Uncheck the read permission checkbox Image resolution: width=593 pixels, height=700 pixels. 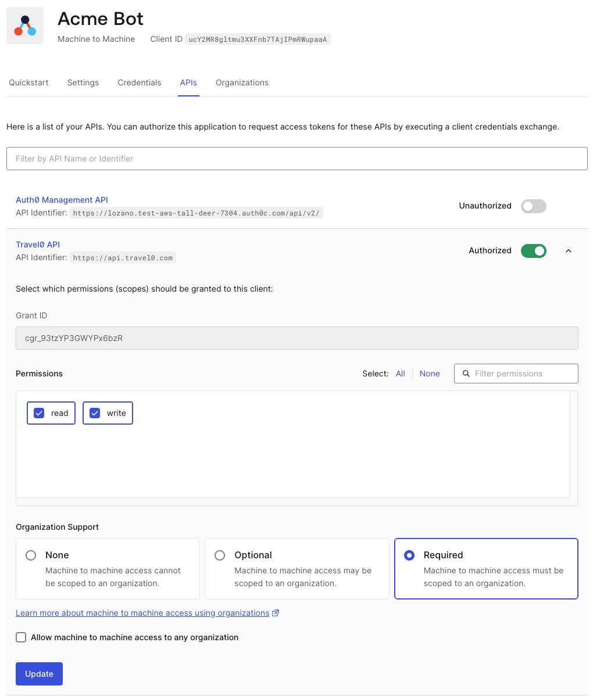[39, 413]
